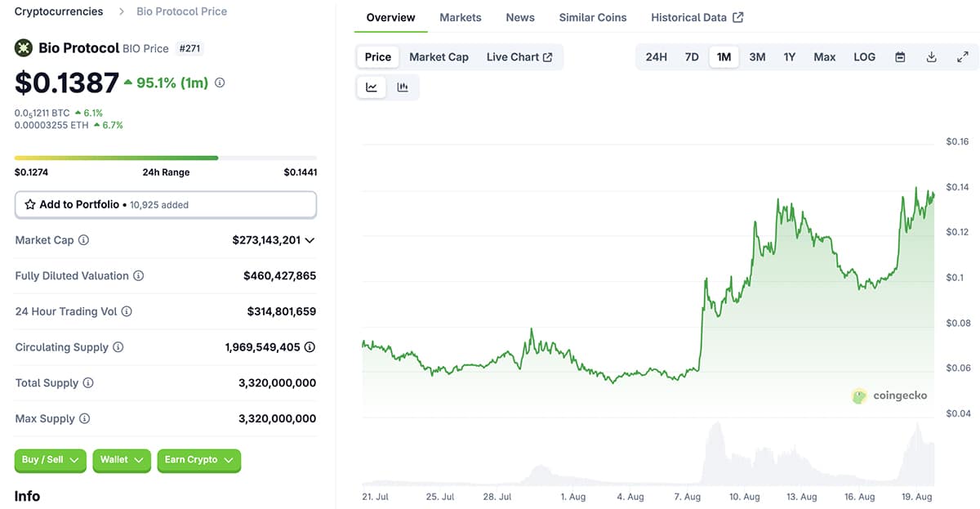Image resolution: width=980 pixels, height=509 pixels.
Task: Click the info icon beside 95.1% (1m)
Action: tap(220, 83)
